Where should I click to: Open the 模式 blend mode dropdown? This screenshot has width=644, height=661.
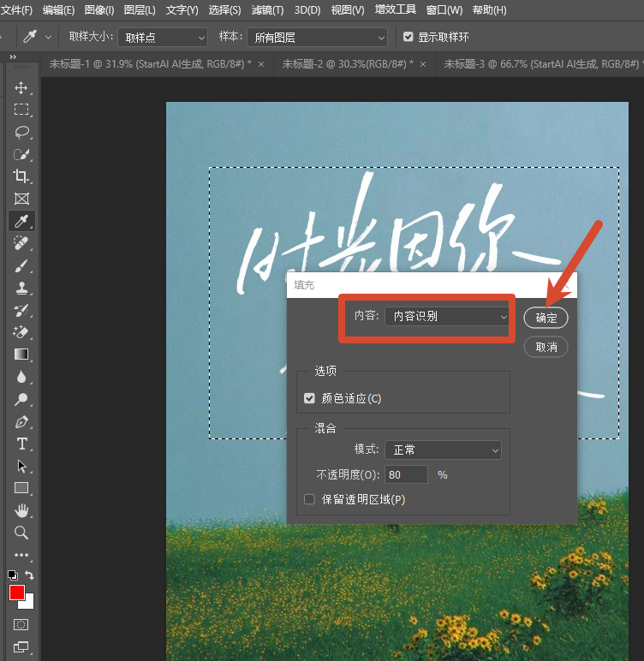(443, 450)
